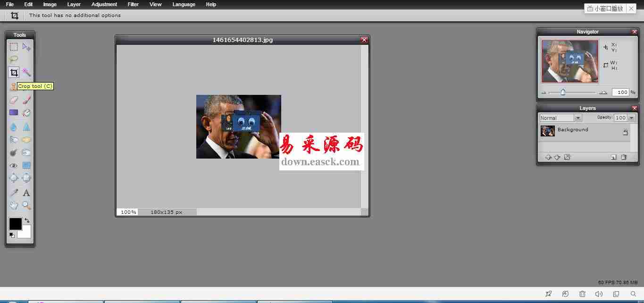Open the Adjustment menu
The height and width of the screenshot is (303, 644).
[x=104, y=4]
